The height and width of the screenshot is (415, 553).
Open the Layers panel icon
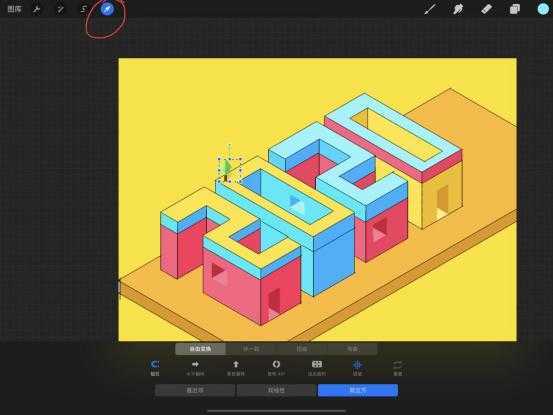515,9
